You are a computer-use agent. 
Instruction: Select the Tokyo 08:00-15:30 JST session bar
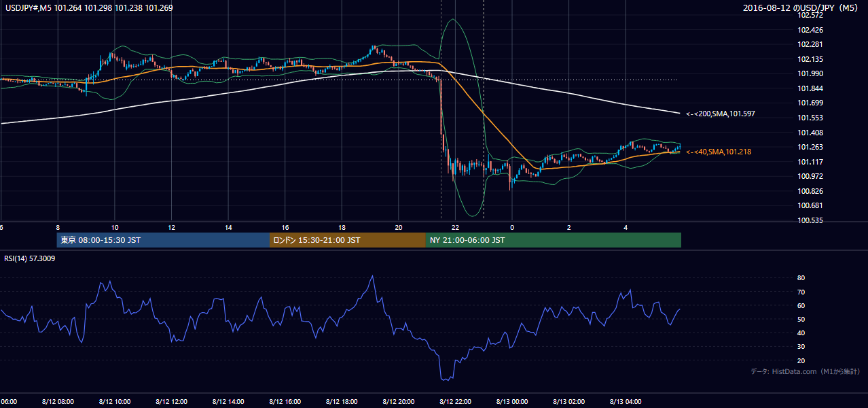tap(163, 240)
